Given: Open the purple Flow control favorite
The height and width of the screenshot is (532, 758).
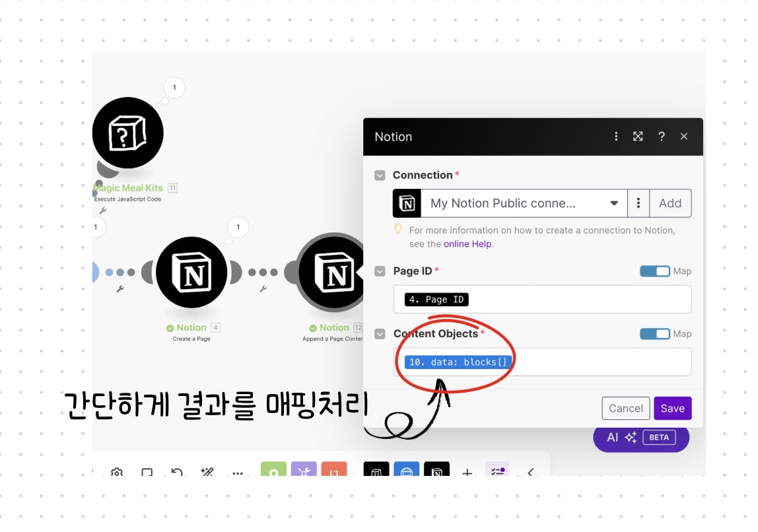Looking at the screenshot, I should (304, 469).
